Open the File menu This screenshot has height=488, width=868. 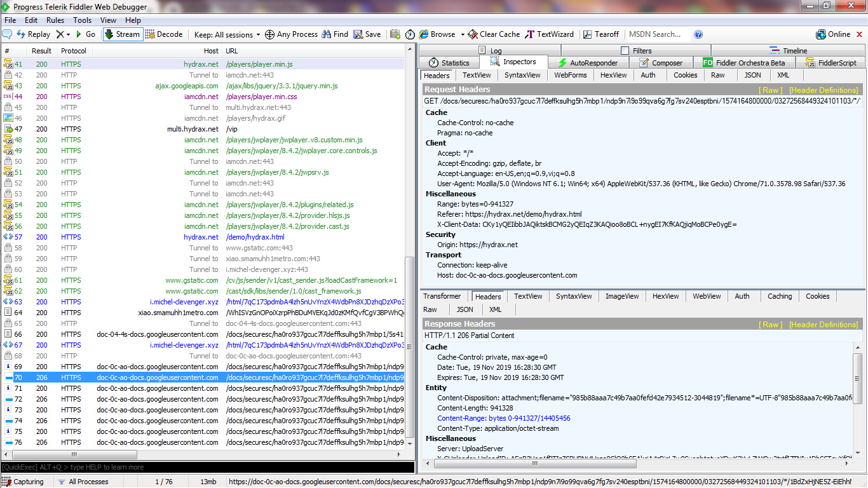[x=10, y=20]
